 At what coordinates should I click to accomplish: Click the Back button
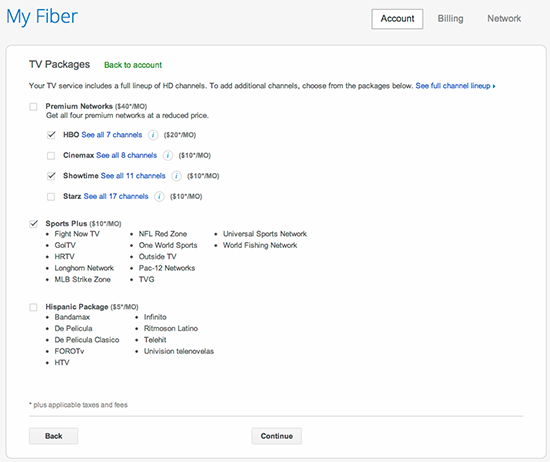(x=53, y=436)
